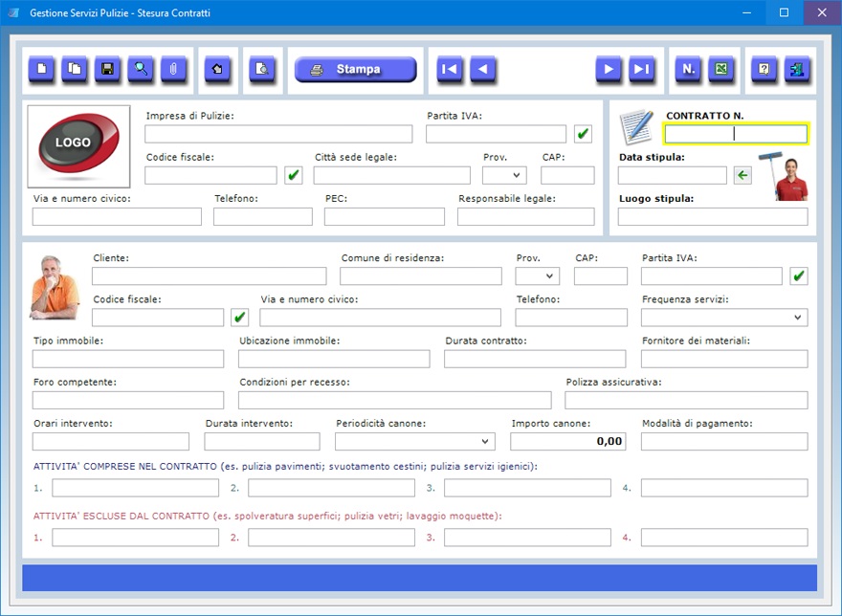
Task: Click the exit door icon
Action: (796, 70)
